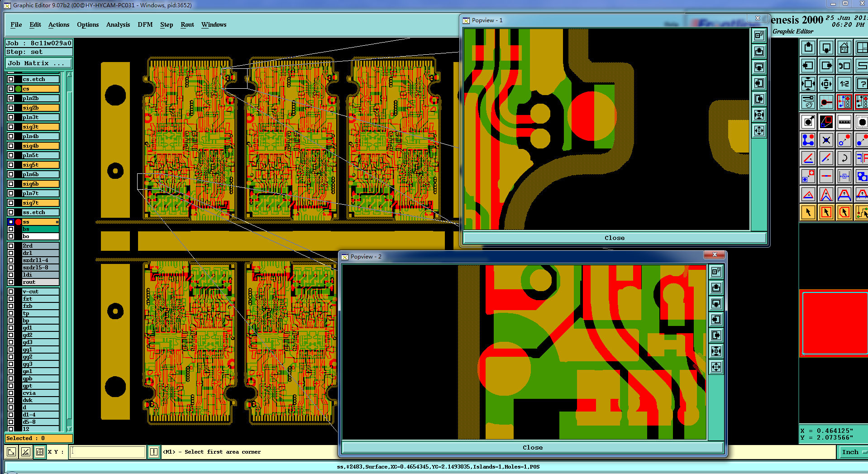This screenshot has height=474, width=868.
Task: Click the Job Matrix ... button
Action: pos(38,63)
